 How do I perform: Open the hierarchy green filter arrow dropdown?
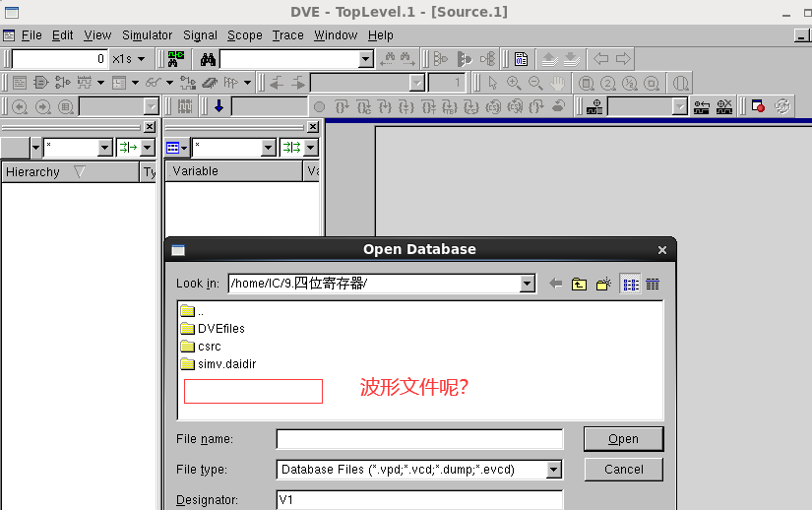point(148,148)
